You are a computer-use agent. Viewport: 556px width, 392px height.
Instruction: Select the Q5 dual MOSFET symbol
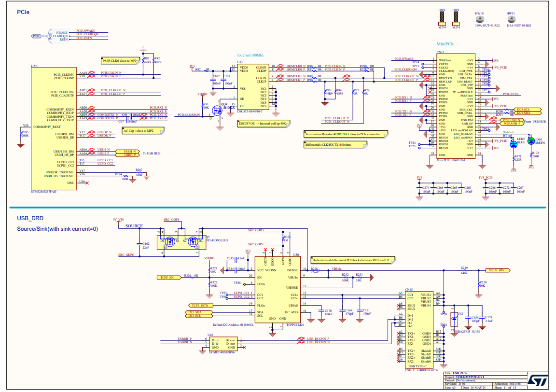click(x=181, y=242)
